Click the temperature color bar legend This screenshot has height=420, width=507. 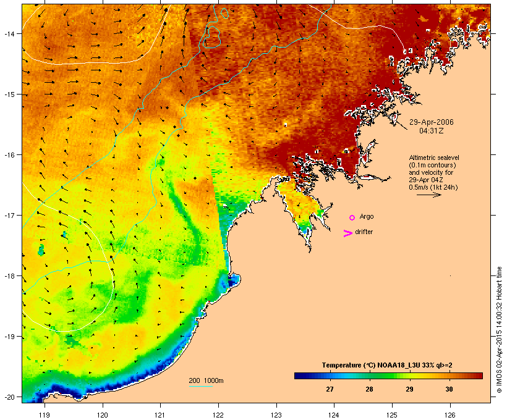coord(388,376)
